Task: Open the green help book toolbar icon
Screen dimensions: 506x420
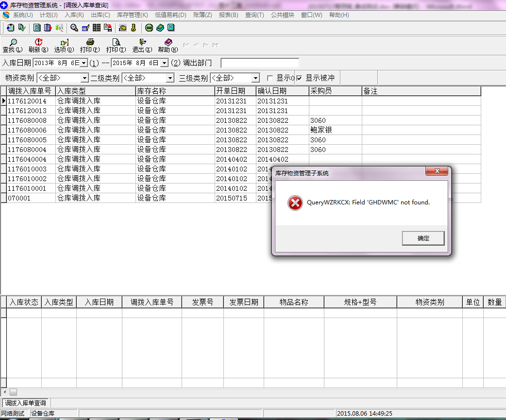Action: point(160,28)
